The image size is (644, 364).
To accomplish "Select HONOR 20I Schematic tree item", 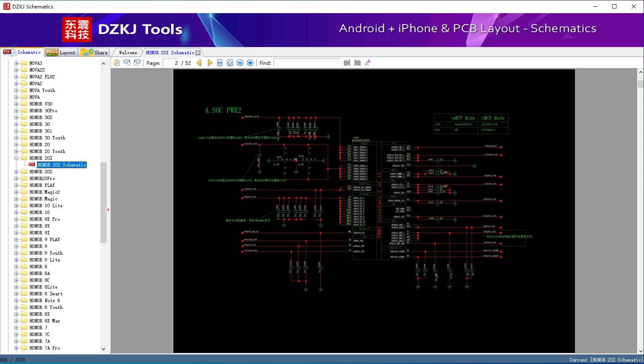I will point(62,165).
